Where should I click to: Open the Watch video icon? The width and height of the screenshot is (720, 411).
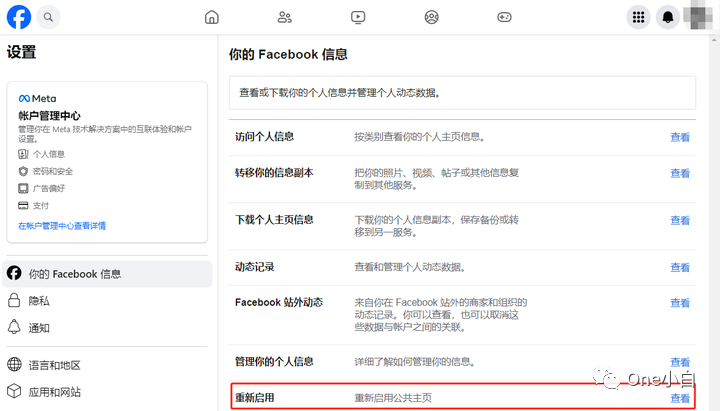(358, 17)
